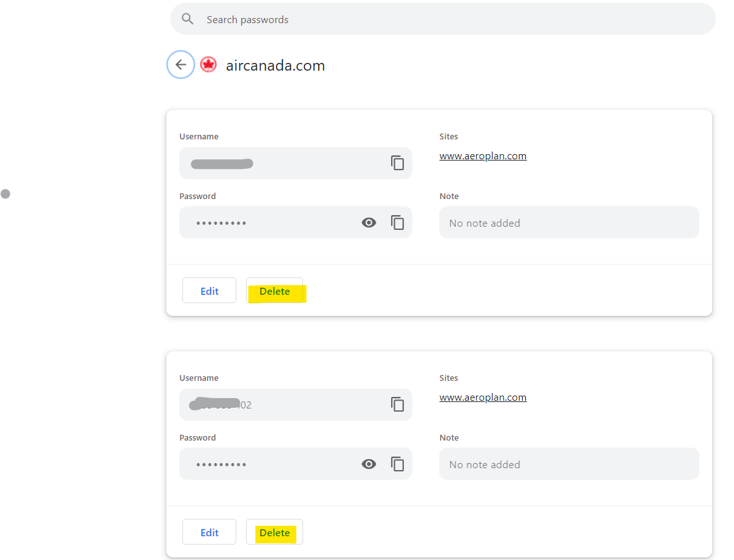734x560 pixels.
Task: Copy the username in the upper credential card
Action: coord(398,163)
